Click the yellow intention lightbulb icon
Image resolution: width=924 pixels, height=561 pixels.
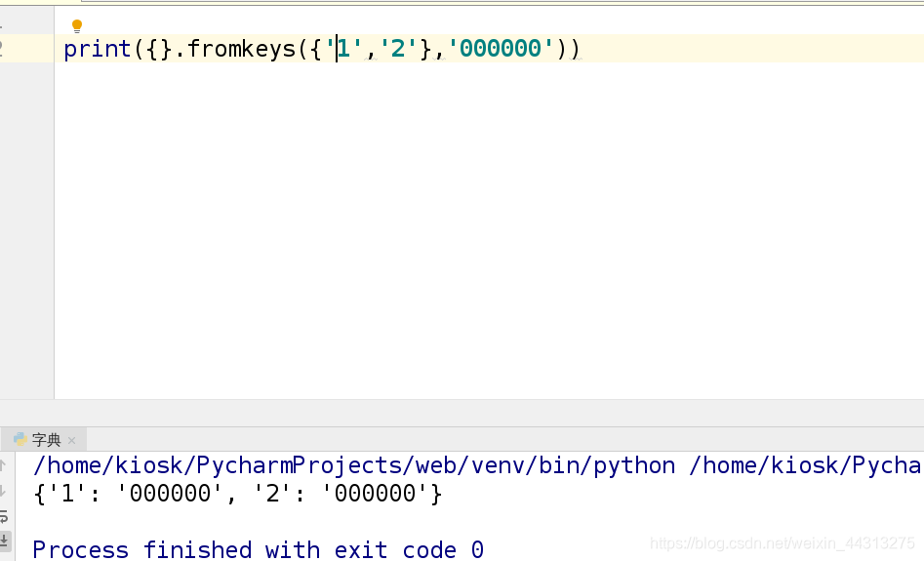click(x=77, y=26)
